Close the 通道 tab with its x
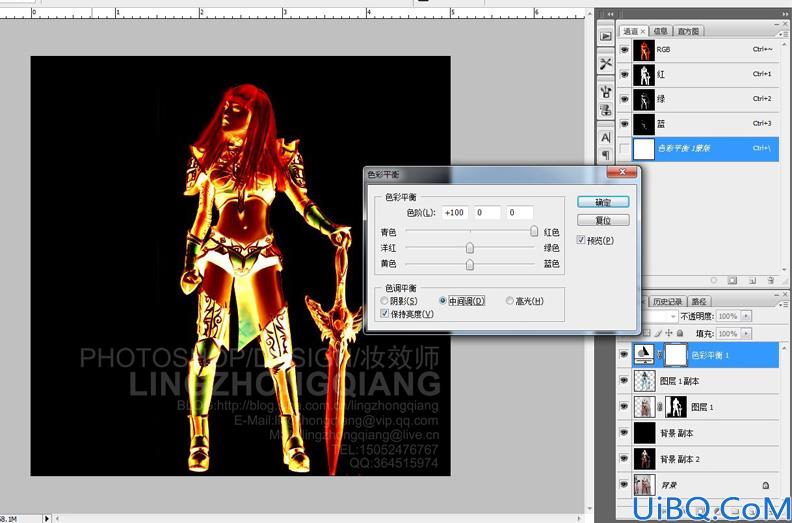Viewport: 792px width, 523px height. (x=643, y=31)
